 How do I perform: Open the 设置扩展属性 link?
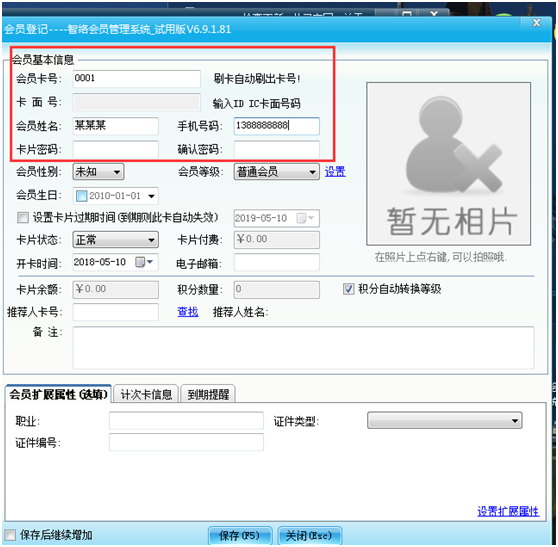click(508, 511)
